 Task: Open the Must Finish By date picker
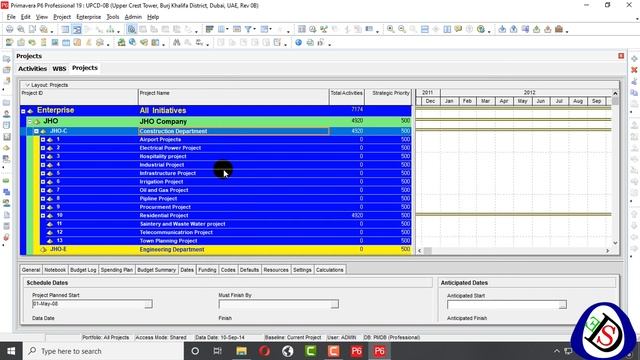[x=335, y=304]
